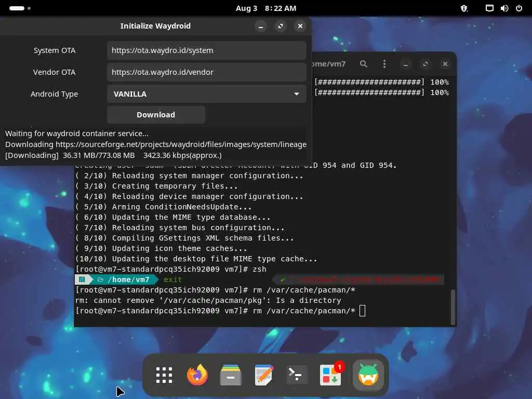
Task: Click the Android Type label
Action: 54,94
